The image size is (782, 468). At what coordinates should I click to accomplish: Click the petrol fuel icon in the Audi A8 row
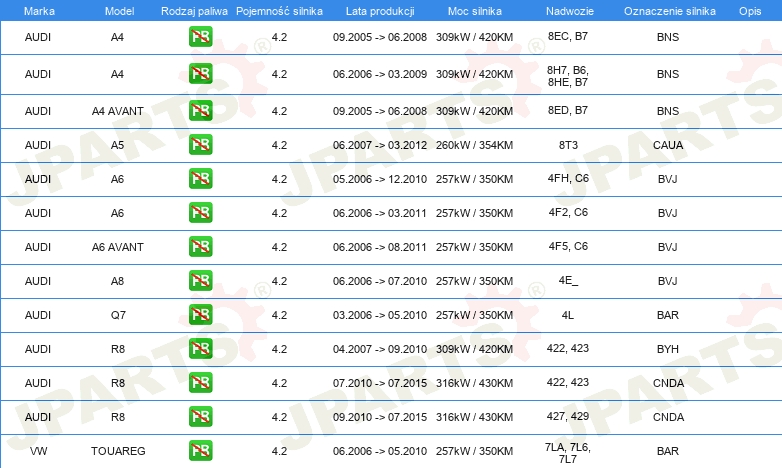200,280
